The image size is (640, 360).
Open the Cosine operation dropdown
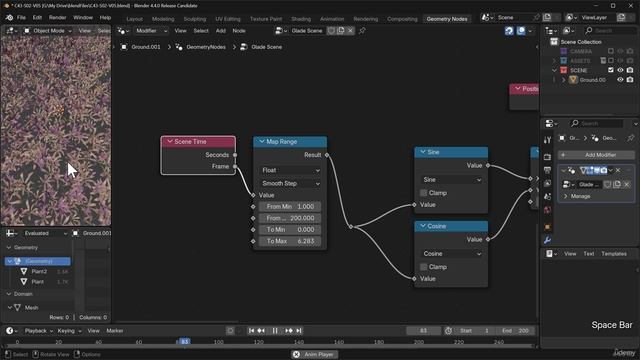point(451,253)
